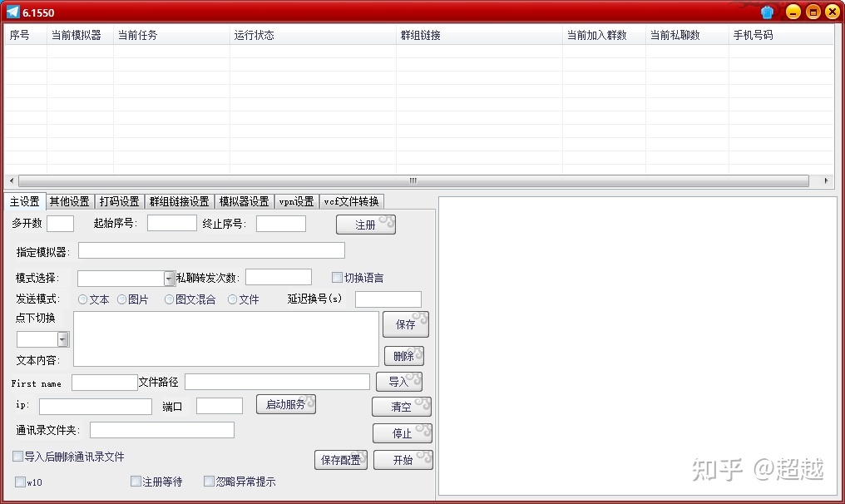
Task: Minimize the window with the yellow button
Action: [x=793, y=12]
